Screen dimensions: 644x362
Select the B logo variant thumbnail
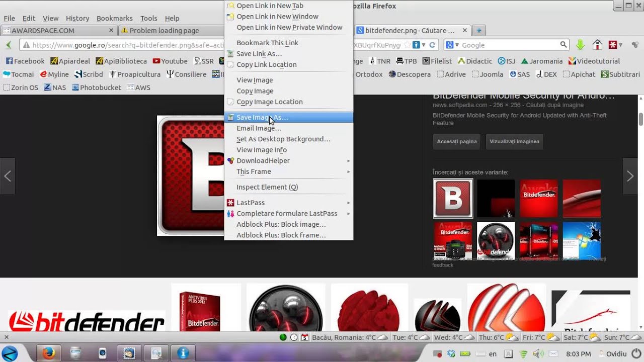[x=453, y=198]
